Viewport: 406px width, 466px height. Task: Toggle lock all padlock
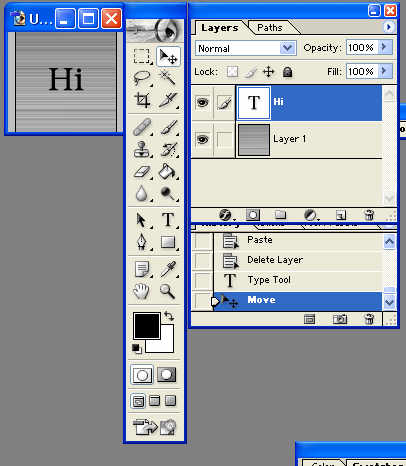(x=287, y=72)
